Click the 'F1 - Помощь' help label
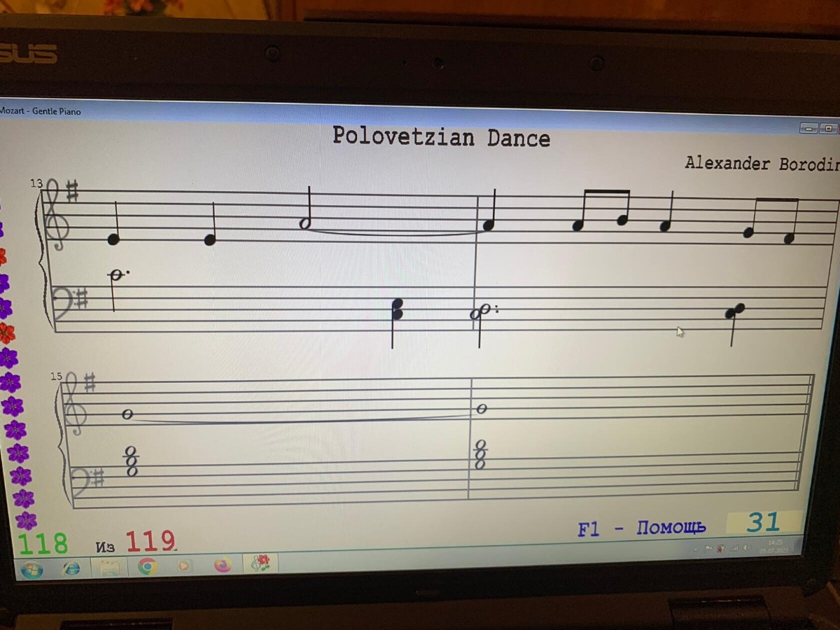This screenshot has height=630, width=840. (641, 528)
